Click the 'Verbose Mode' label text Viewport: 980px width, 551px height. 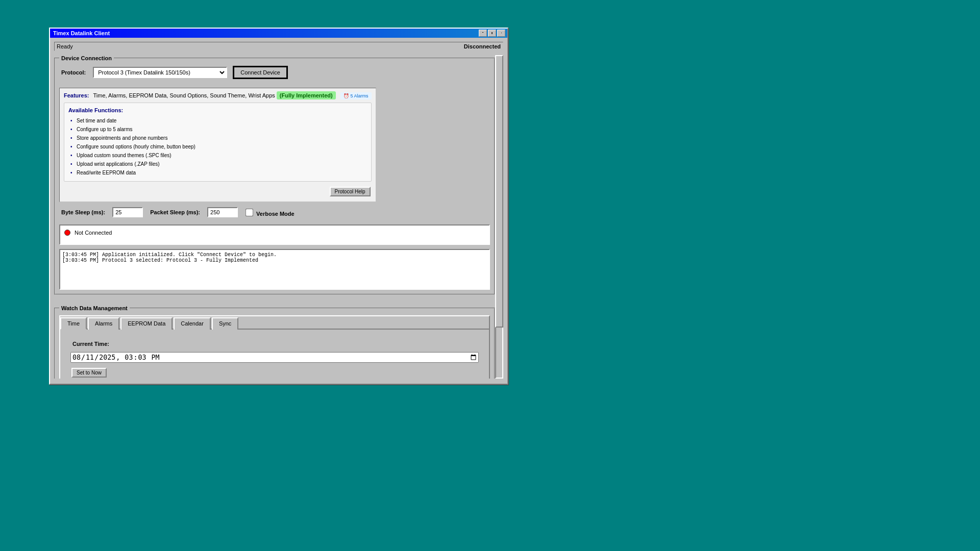[x=275, y=214]
